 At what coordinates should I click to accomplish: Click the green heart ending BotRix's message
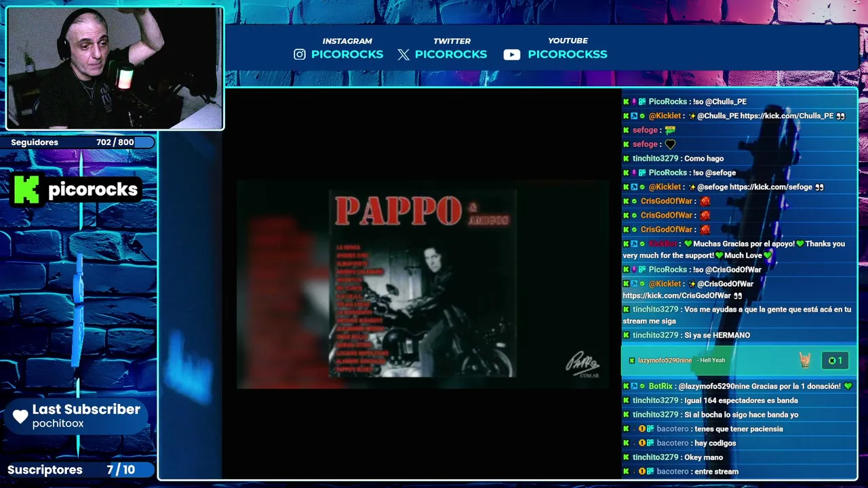(x=848, y=386)
